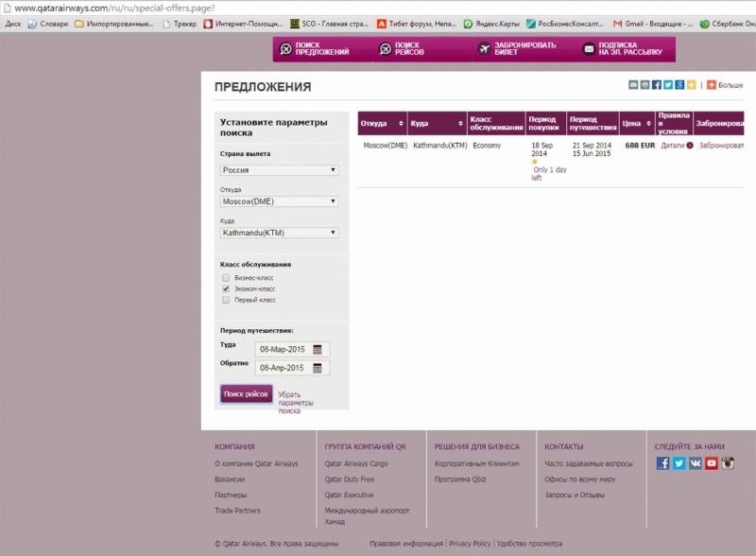756x556 pixels.
Task: Open Qatar Airways Cargo footer link
Action: [356, 464]
